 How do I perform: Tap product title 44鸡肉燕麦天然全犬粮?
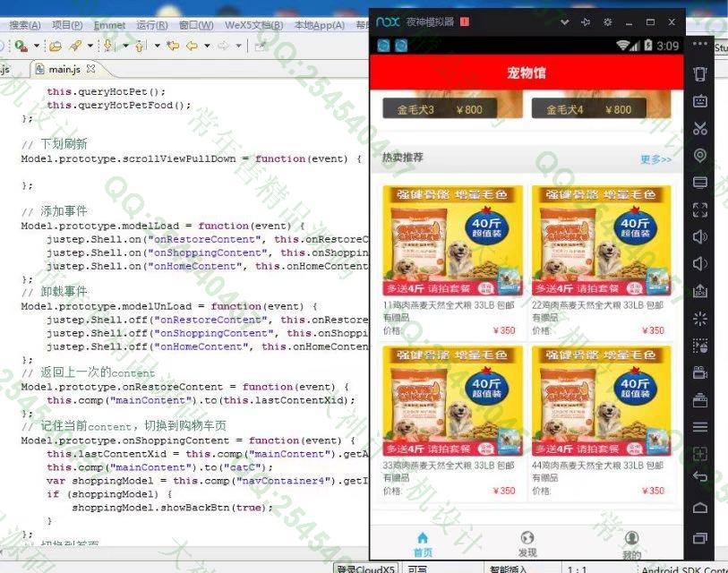(597, 471)
